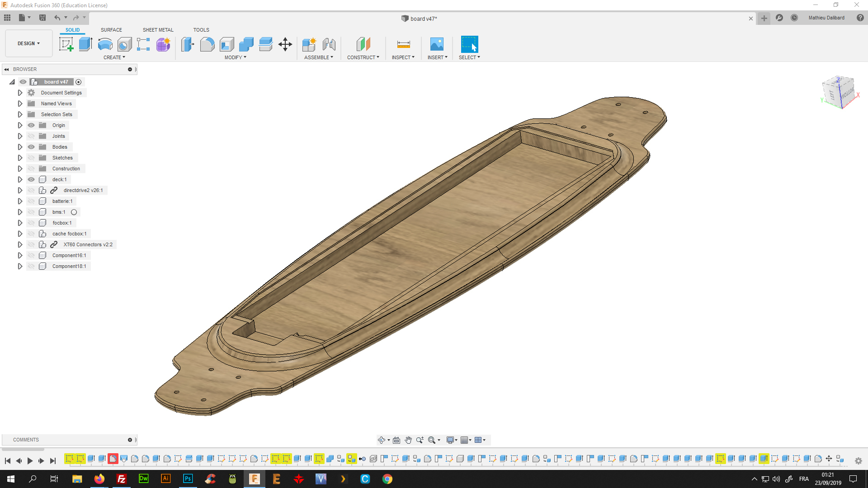Viewport: 868px width, 488px height.
Task: Select the Revolve tool icon
Action: [x=105, y=44]
